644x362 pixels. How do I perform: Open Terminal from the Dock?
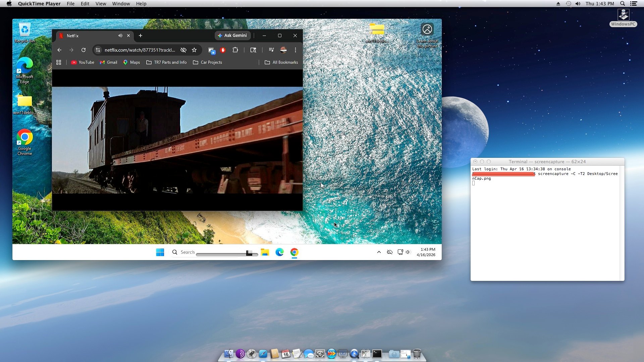click(377, 354)
